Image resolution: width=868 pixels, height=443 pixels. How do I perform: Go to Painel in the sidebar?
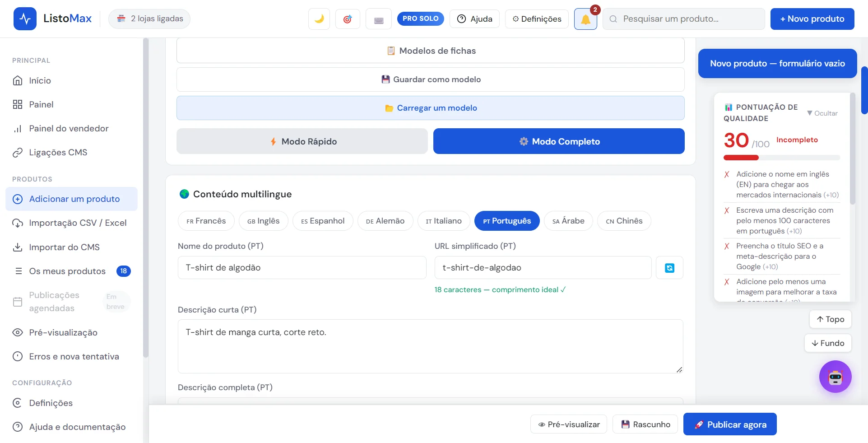pos(72,104)
